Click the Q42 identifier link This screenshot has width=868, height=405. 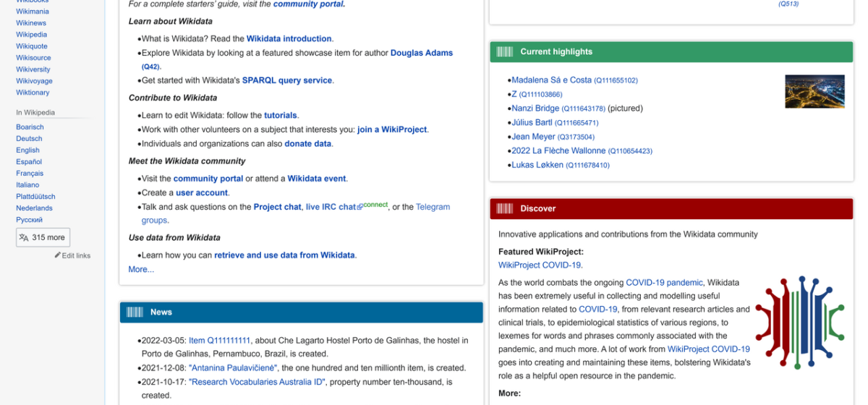[x=150, y=67]
